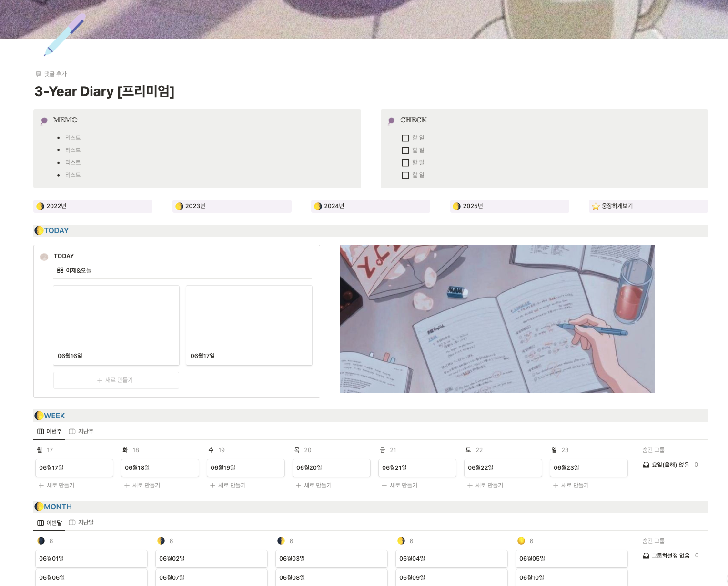Image resolution: width=728 pixels, height=586 pixels.
Task: Click 댓글 추가 to add a comment
Action: (x=51, y=74)
